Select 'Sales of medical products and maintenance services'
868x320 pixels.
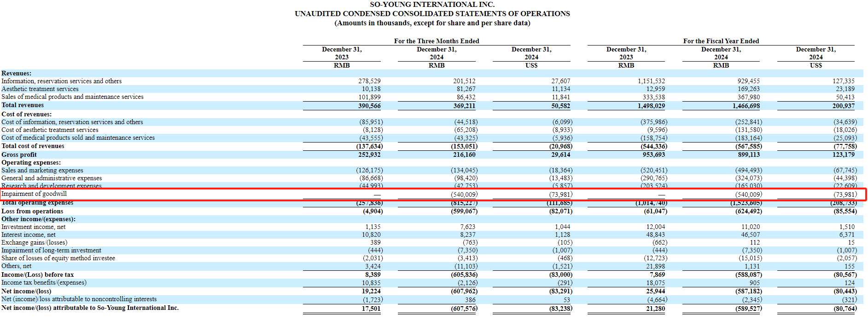[72, 97]
